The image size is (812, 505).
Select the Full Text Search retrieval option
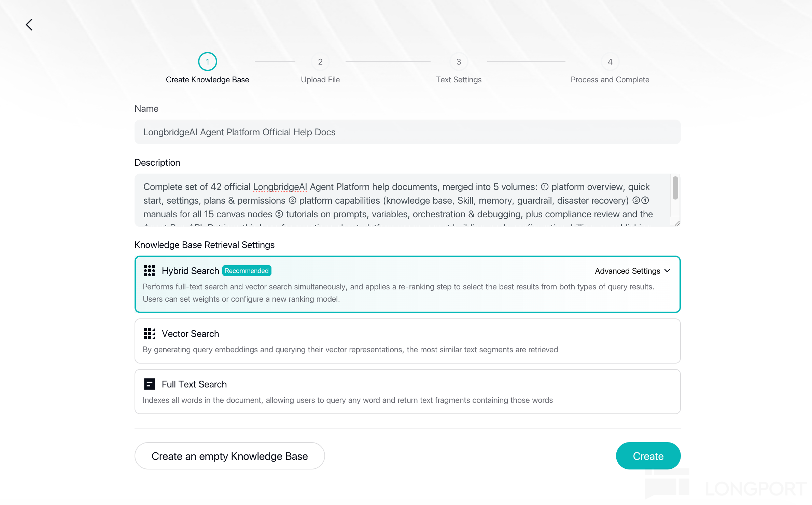pos(407,392)
